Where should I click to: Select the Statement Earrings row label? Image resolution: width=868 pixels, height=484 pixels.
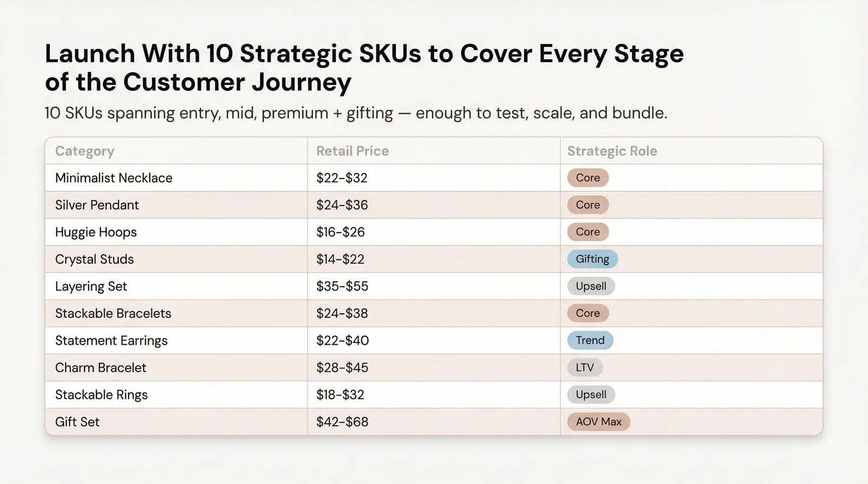(x=111, y=341)
